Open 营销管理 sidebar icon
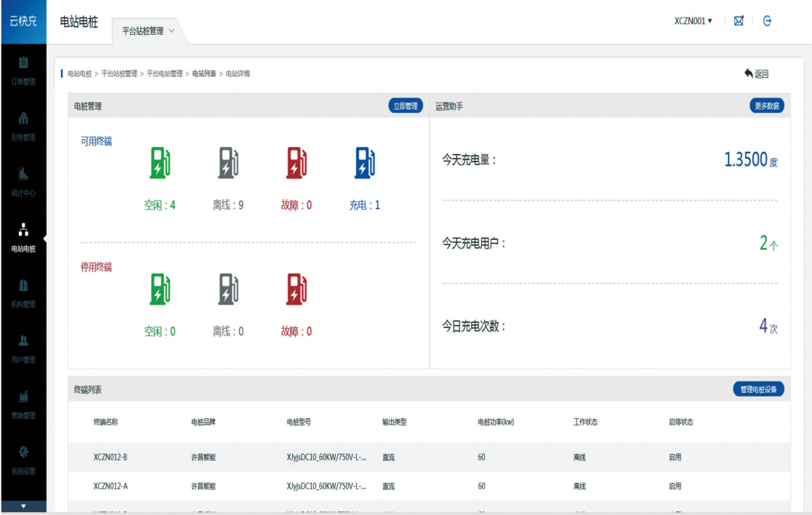This screenshot has height=515, width=812. 23,403
